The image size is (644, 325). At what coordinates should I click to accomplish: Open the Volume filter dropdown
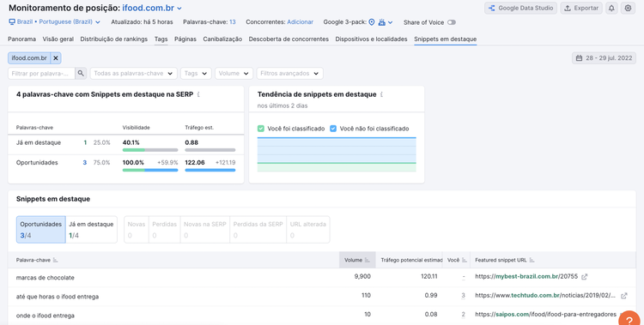234,74
